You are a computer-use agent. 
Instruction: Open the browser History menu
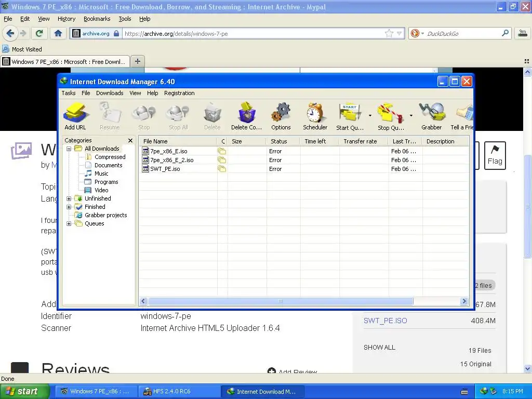[66, 19]
